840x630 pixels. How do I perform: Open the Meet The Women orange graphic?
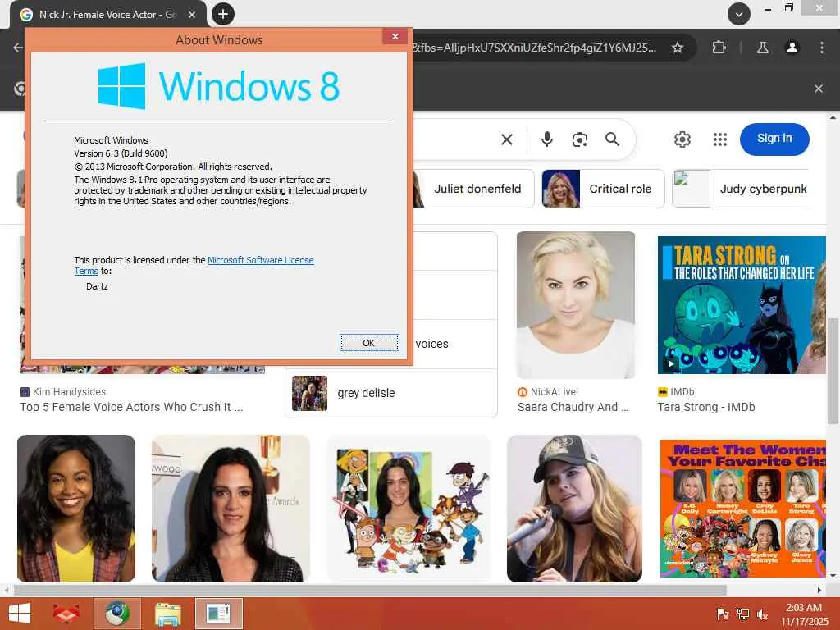(x=742, y=509)
